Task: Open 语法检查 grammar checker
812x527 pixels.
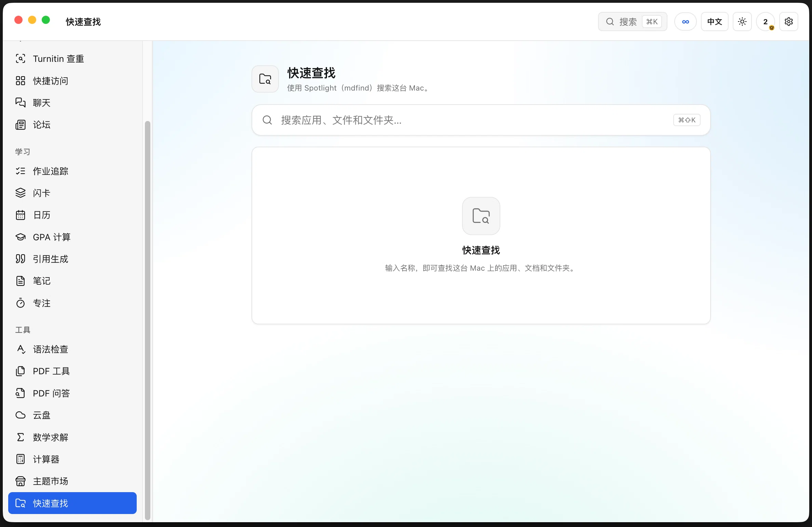Action: pyautogui.click(x=72, y=349)
